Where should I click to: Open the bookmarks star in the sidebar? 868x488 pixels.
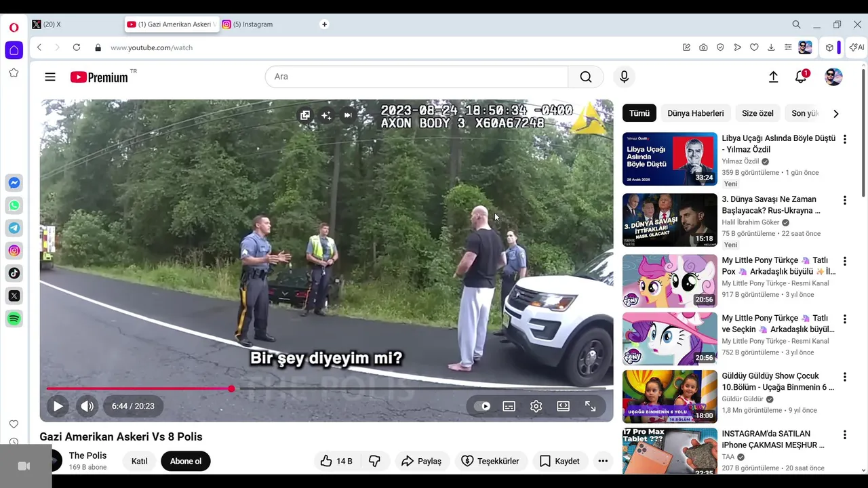(x=14, y=73)
